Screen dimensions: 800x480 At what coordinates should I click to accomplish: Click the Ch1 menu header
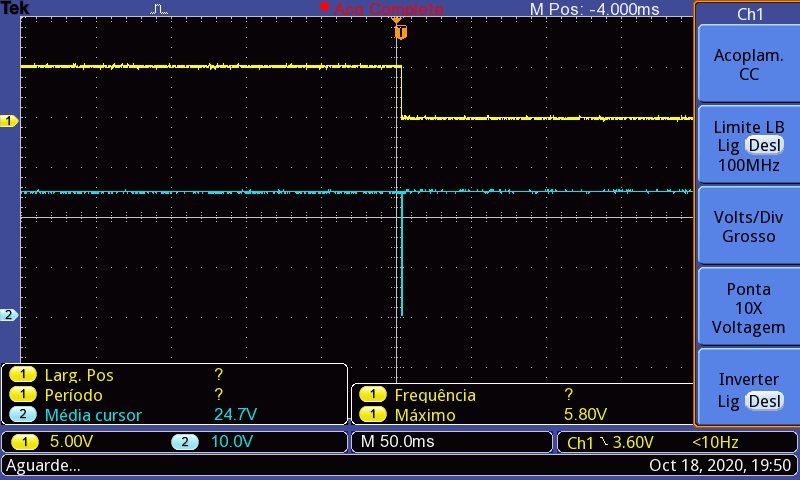(x=749, y=14)
